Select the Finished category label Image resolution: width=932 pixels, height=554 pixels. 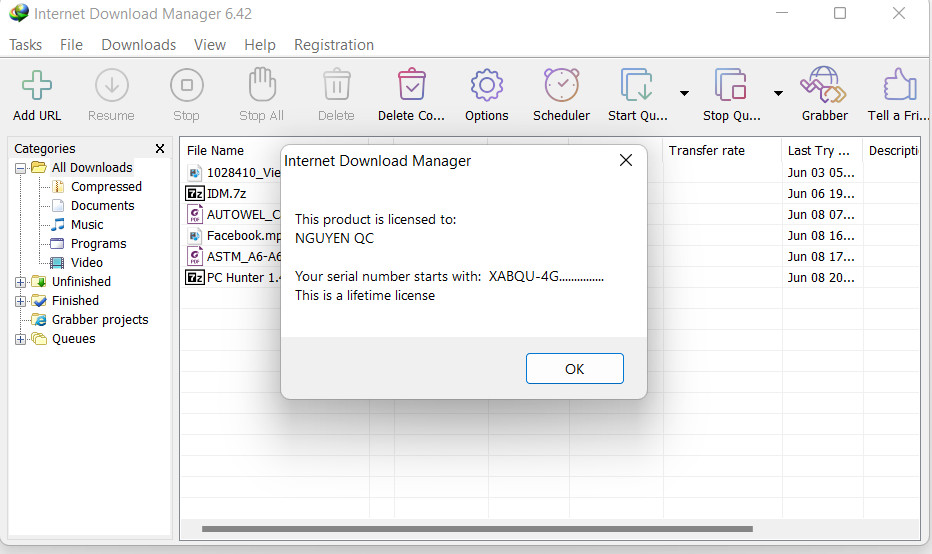click(x=75, y=301)
